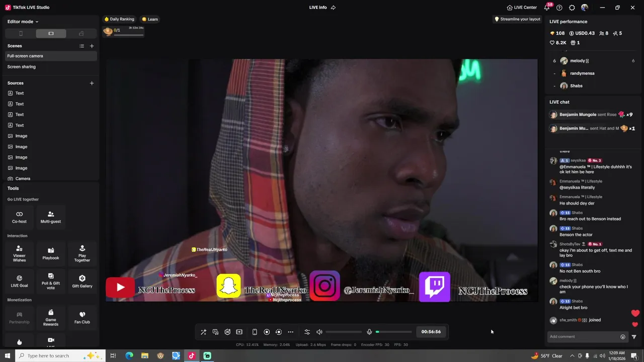
Task: Open Poll & Gift vote
Action: pyautogui.click(x=51, y=282)
